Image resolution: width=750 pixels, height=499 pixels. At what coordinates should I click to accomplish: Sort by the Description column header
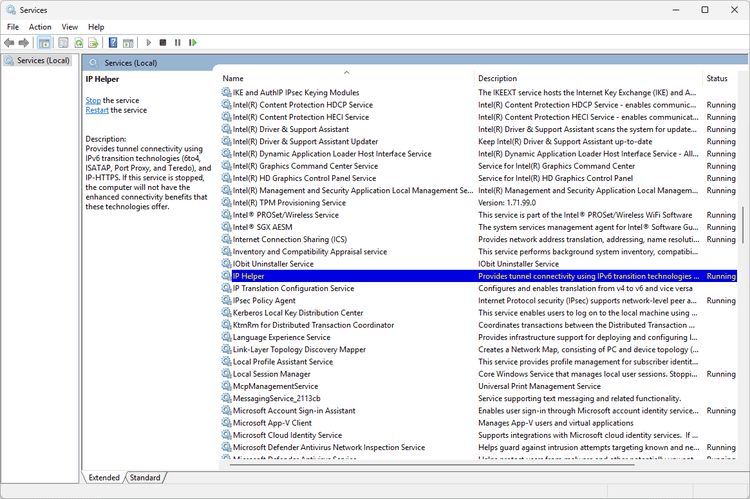click(497, 78)
